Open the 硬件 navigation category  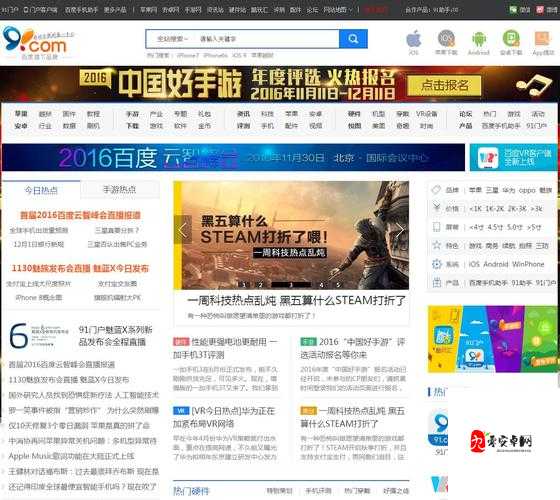(x=354, y=114)
